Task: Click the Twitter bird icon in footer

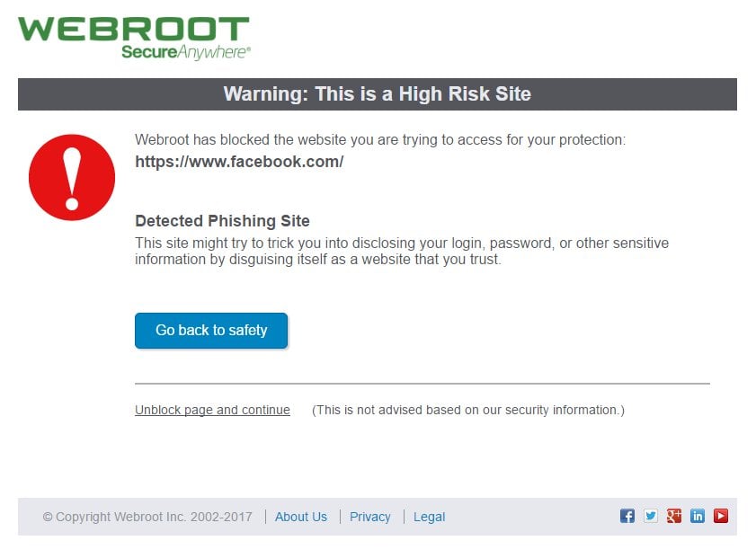Action: [651, 516]
